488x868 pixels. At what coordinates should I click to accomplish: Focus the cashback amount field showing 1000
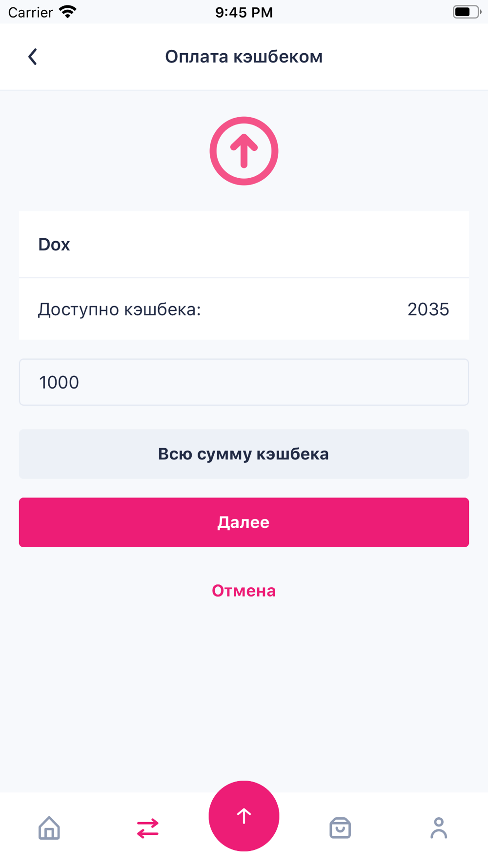(244, 382)
